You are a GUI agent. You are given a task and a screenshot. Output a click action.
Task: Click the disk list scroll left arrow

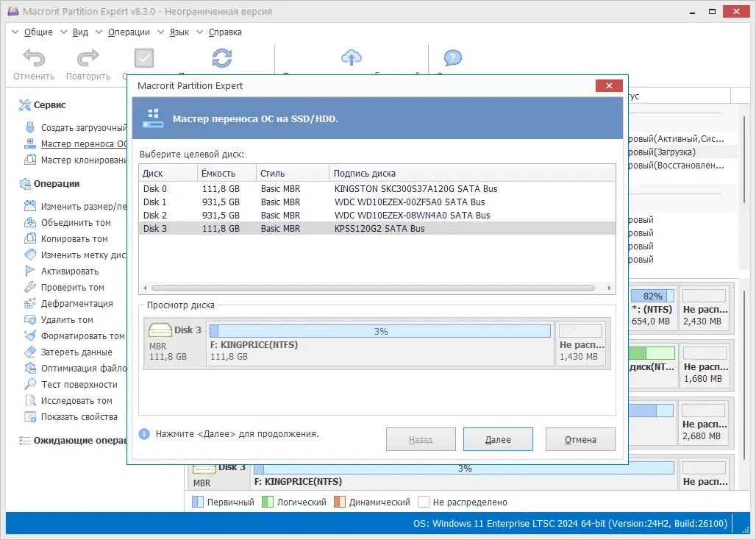145,288
